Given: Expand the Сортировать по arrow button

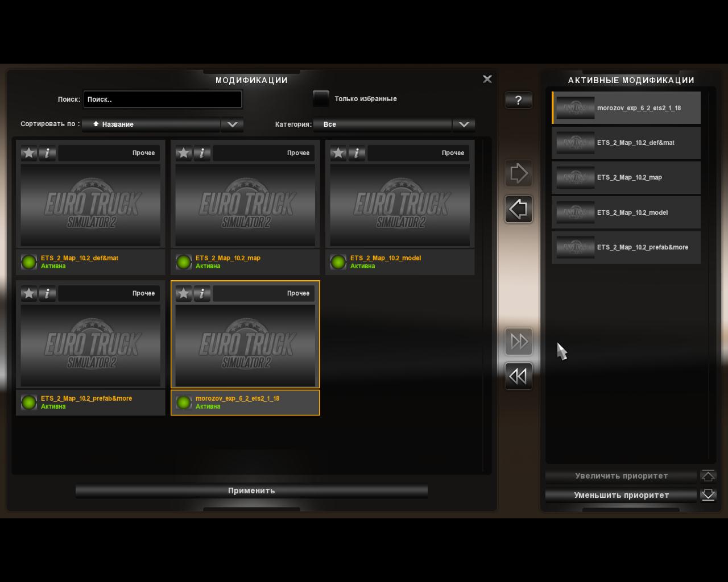Looking at the screenshot, I should coord(233,124).
